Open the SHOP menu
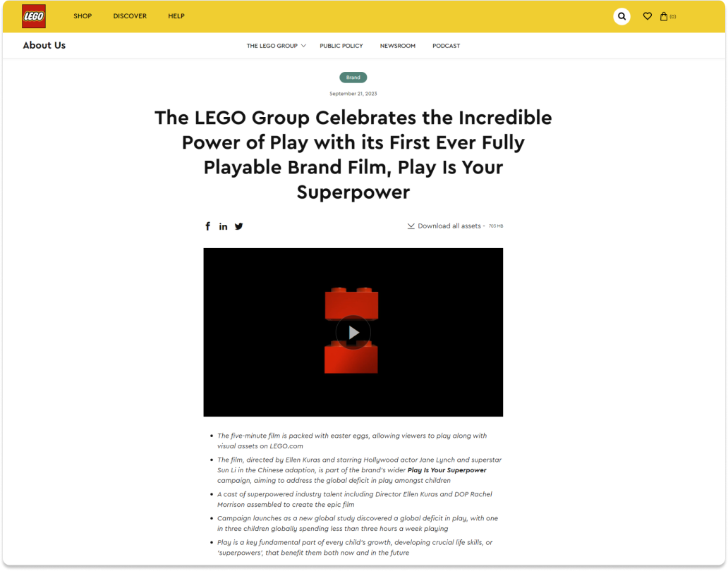The image size is (728, 571). click(83, 16)
